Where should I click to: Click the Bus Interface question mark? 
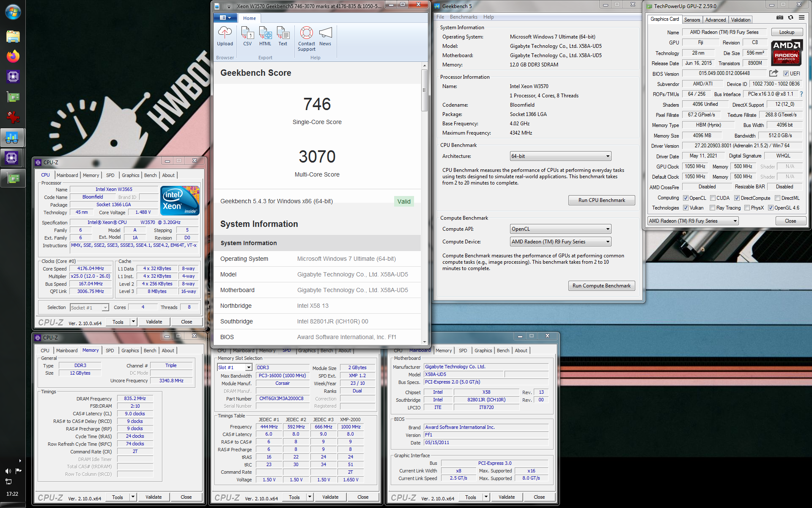point(801,94)
